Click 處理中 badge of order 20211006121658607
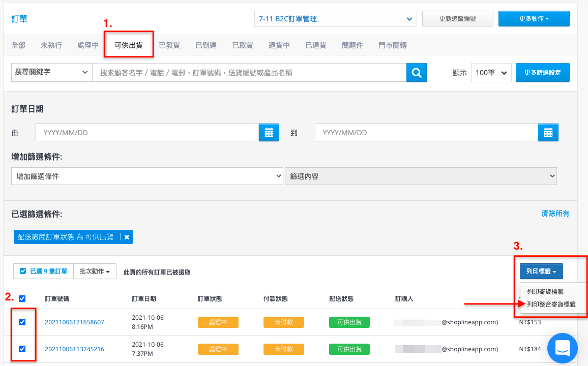Viewport: 588px width, 366px height. pyautogui.click(x=218, y=322)
